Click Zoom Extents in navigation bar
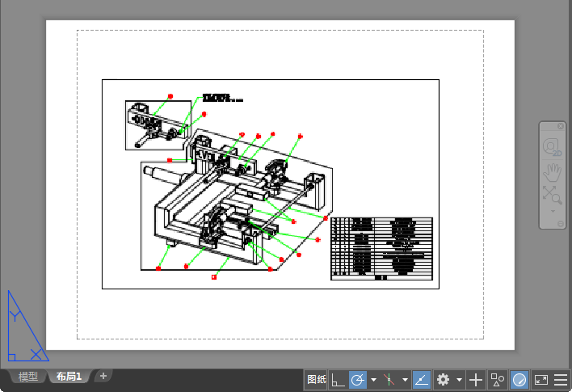This screenshot has height=392, width=572. (553, 195)
